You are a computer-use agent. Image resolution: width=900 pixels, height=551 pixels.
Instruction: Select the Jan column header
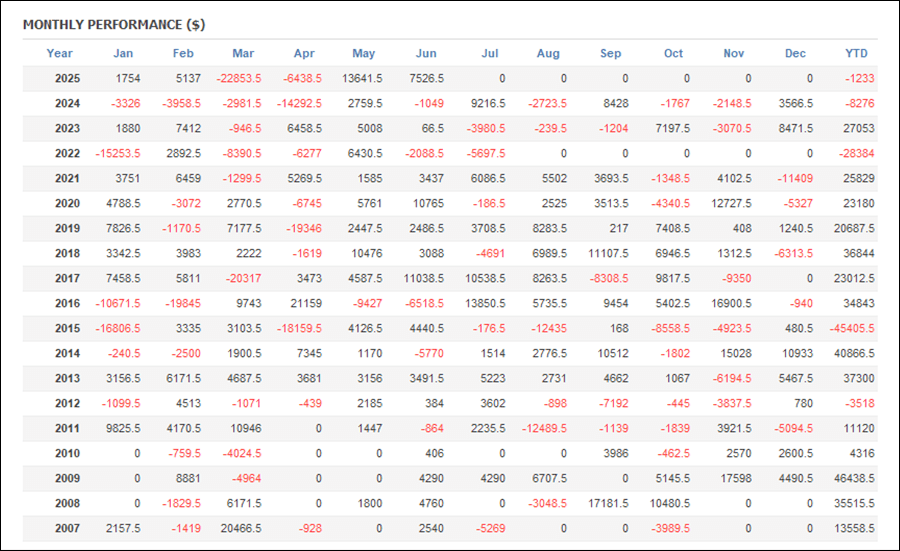point(123,53)
